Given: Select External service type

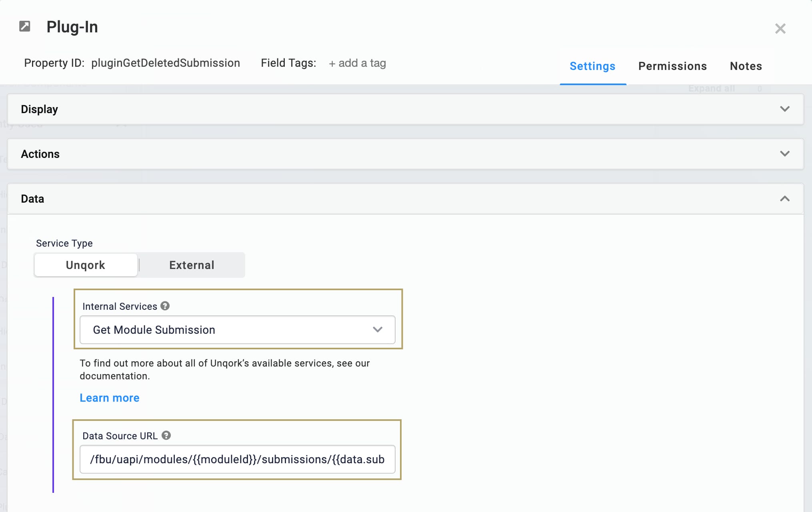Looking at the screenshot, I should [x=192, y=265].
